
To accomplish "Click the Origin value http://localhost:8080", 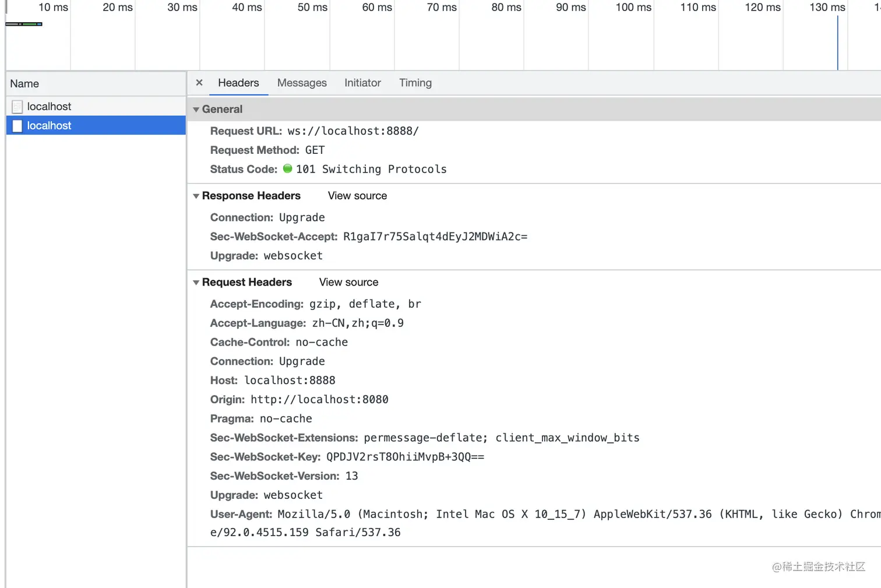I will [x=319, y=400].
